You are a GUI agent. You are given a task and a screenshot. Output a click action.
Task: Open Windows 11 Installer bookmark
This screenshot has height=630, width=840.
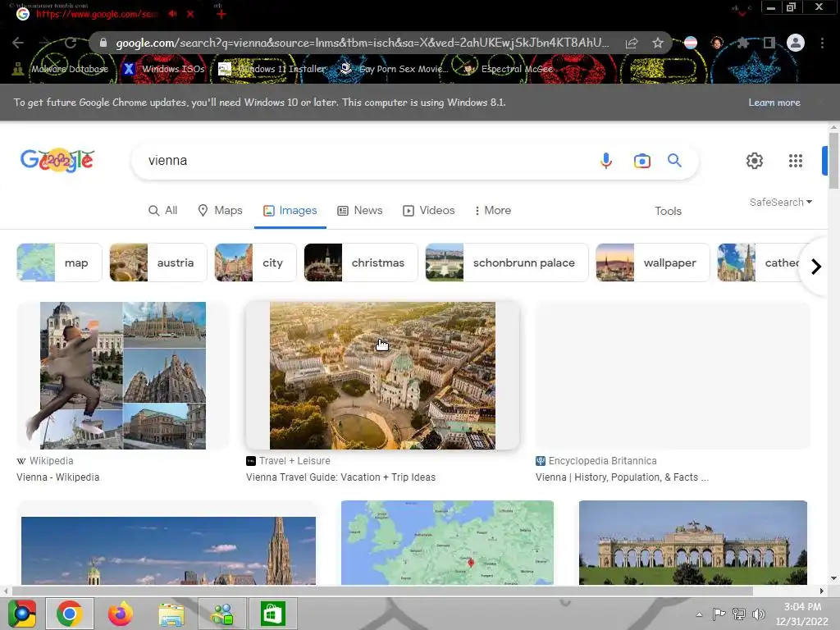coord(272,69)
